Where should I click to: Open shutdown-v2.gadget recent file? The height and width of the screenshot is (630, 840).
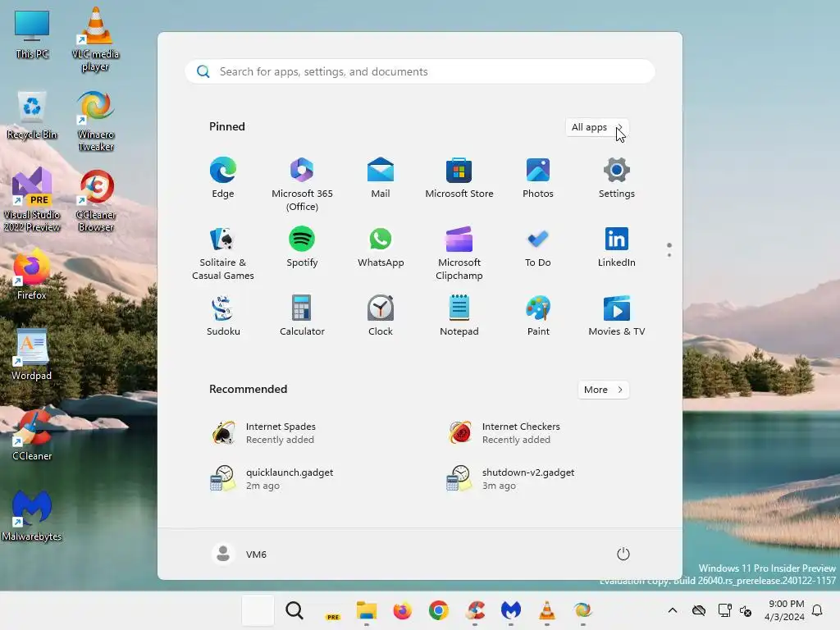click(510, 479)
